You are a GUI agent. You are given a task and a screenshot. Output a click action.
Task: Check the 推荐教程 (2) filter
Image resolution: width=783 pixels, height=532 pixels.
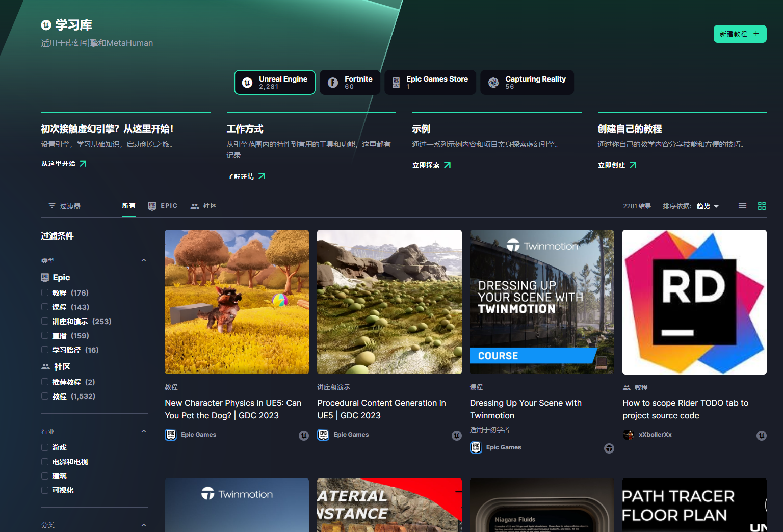pos(45,382)
